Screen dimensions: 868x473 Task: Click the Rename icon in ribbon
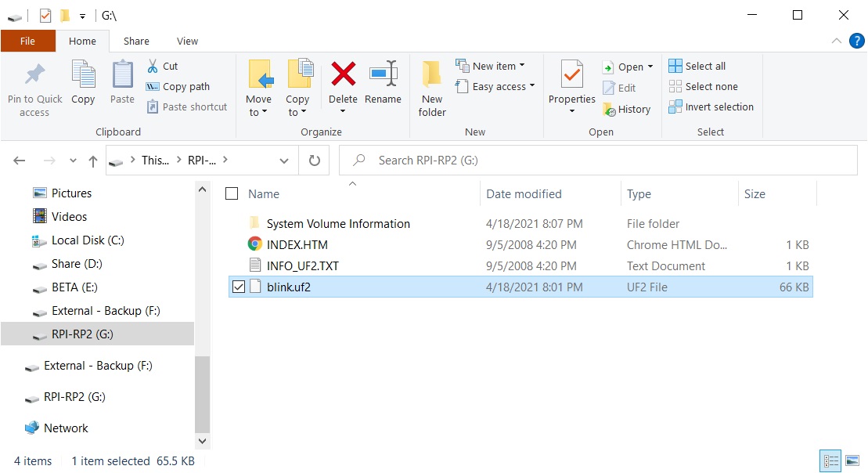pyautogui.click(x=383, y=74)
